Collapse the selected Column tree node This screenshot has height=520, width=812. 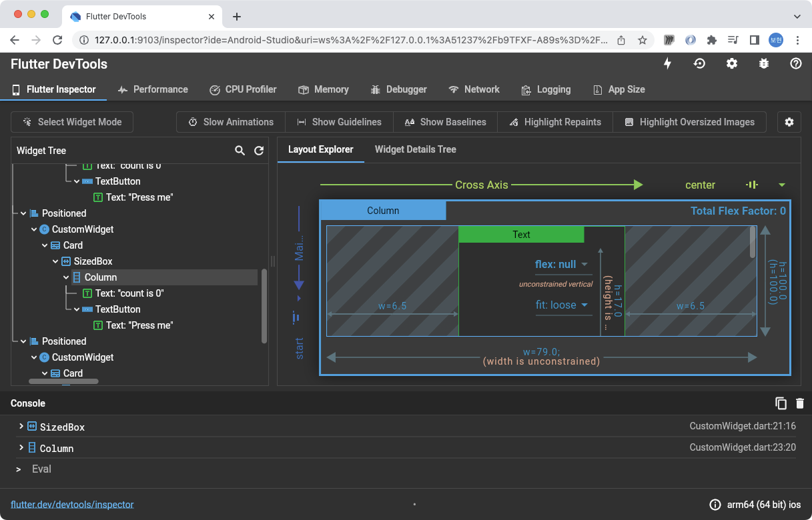(x=67, y=277)
